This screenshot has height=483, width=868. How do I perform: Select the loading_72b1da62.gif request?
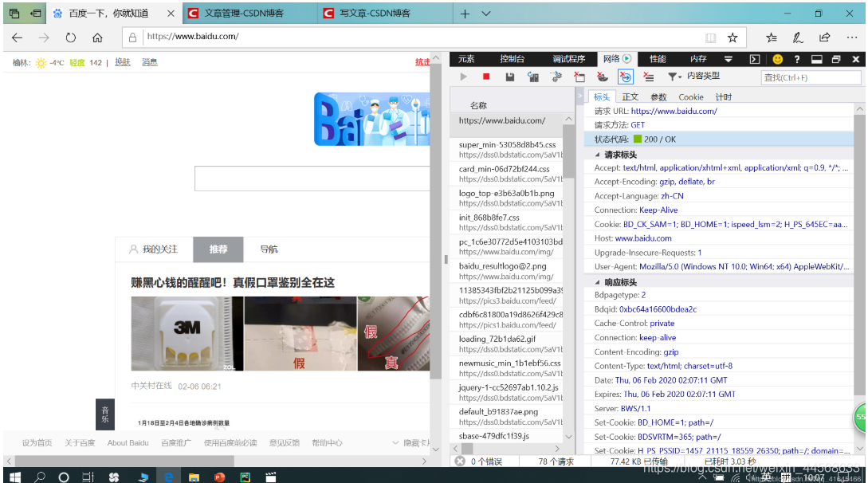(x=506, y=344)
